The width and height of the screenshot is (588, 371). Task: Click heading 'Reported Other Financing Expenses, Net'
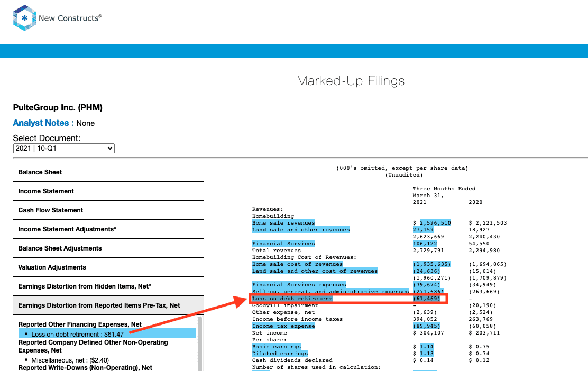80,324
